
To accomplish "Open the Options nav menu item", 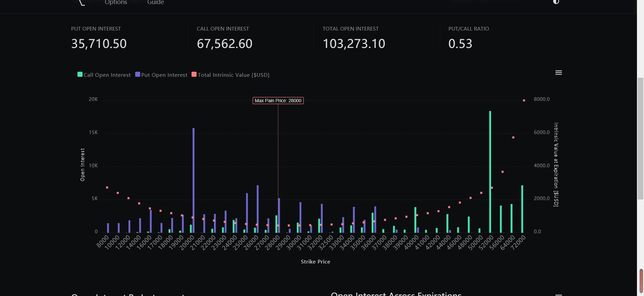I will point(116,3).
